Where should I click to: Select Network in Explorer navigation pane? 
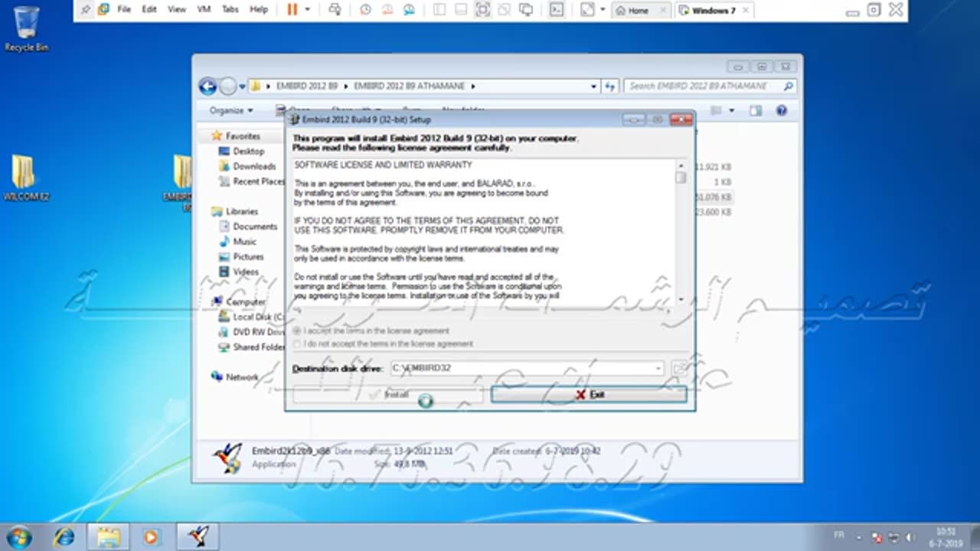pyautogui.click(x=241, y=377)
